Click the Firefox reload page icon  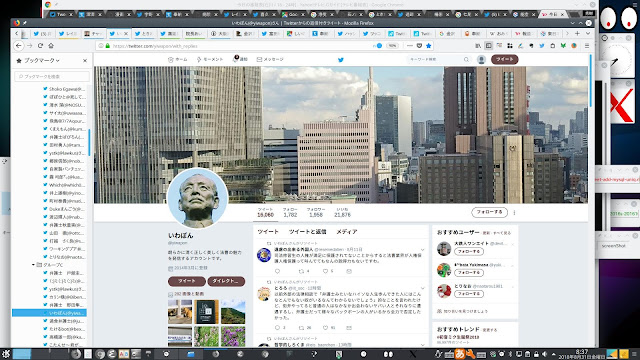point(40,46)
